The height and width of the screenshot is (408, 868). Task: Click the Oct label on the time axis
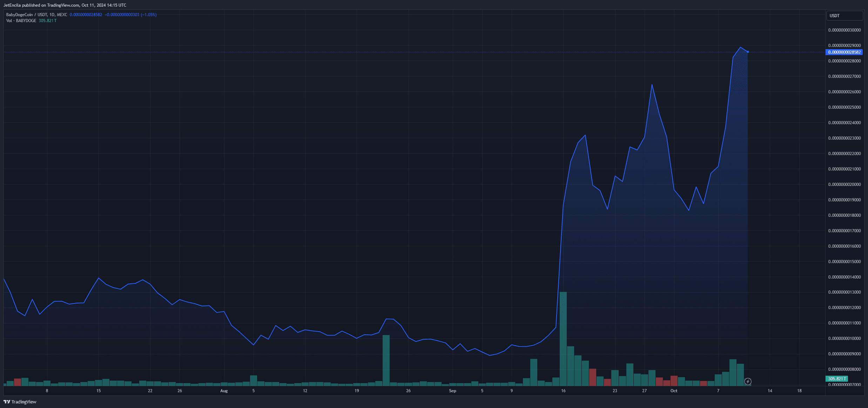[x=673, y=390]
